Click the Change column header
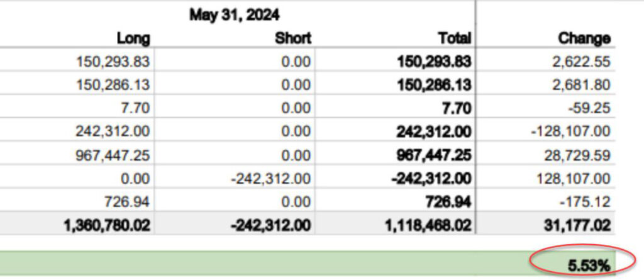This screenshot has width=644, height=280. coord(584,38)
